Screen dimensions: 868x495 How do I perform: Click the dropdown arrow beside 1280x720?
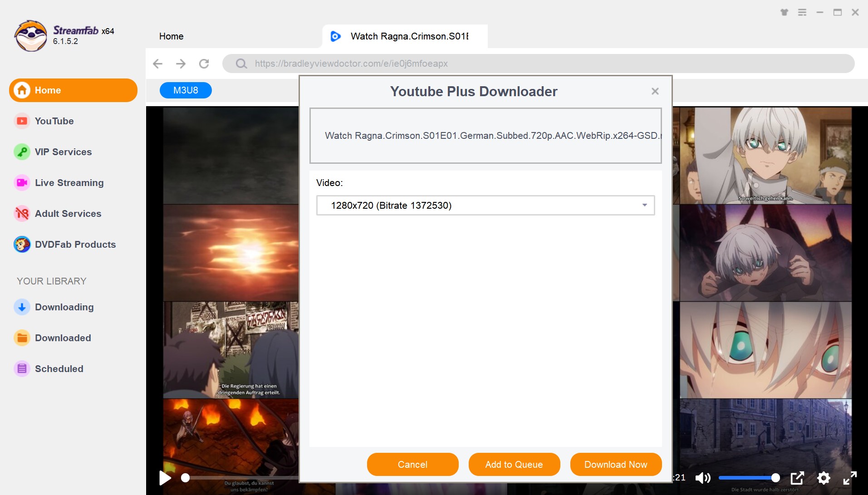644,206
